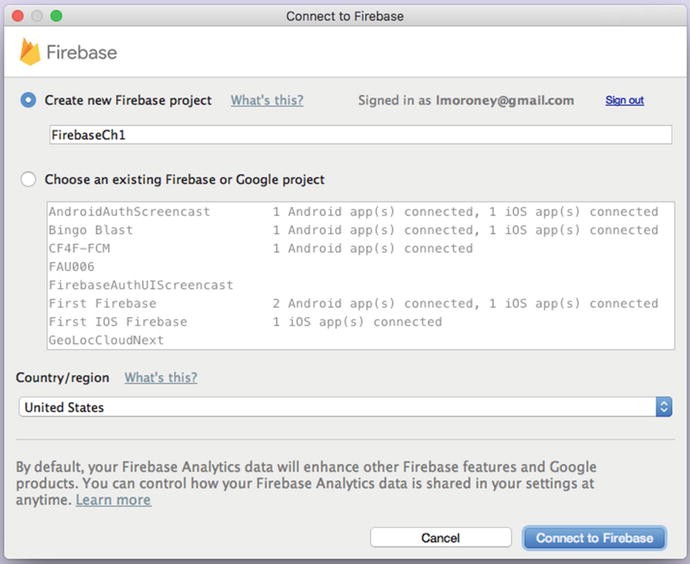Select First IOS Firebase project
690x564 pixels.
117,322
